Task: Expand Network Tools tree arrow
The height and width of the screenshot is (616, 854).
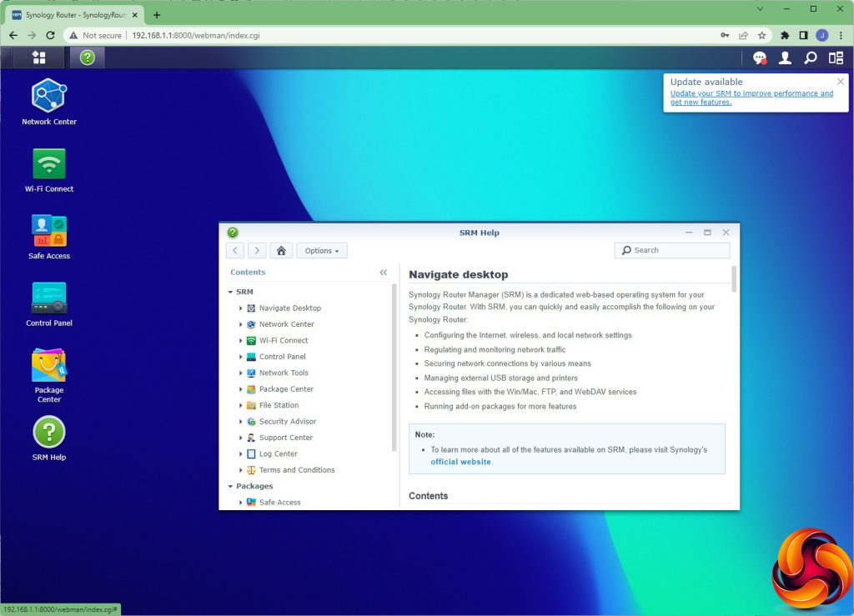Action: tap(241, 373)
